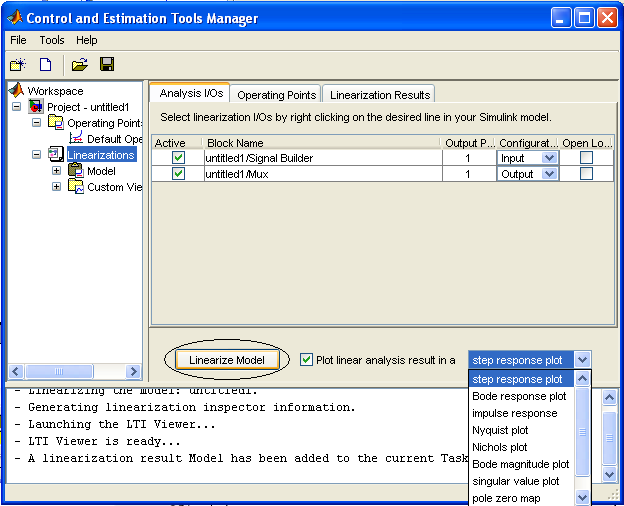The height and width of the screenshot is (506, 624).
Task: Enable Open Loop for Signal Builder row
Action: point(586,158)
